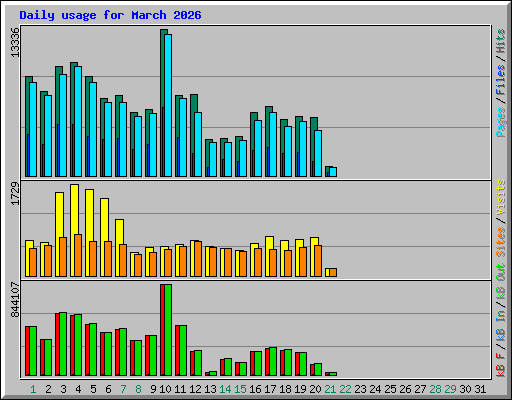Click day 30 on the x-axis

465,389
